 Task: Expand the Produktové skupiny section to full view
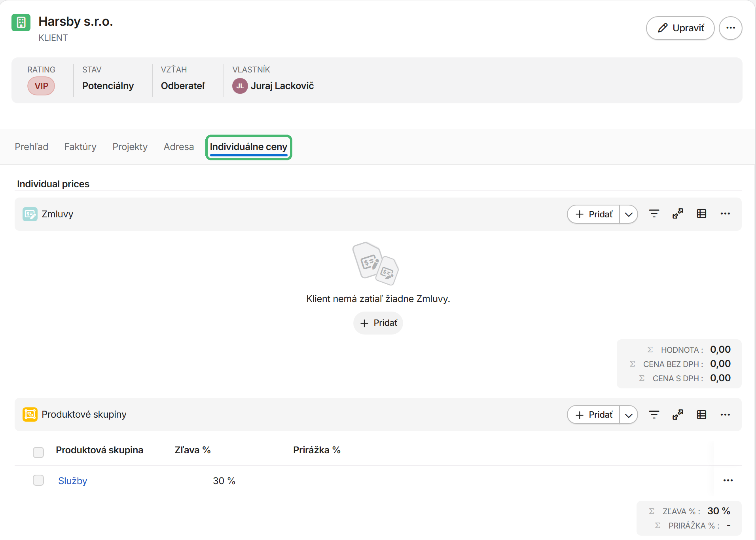pyautogui.click(x=678, y=415)
